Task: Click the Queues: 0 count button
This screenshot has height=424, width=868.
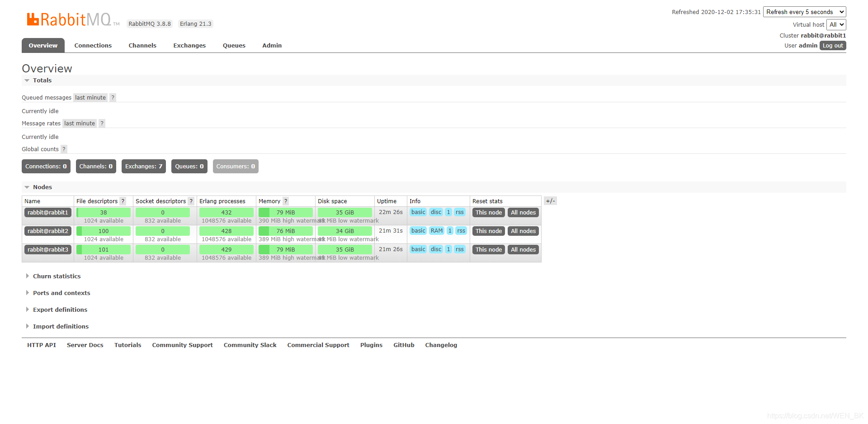Action: pyautogui.click(x=189, y=167)
